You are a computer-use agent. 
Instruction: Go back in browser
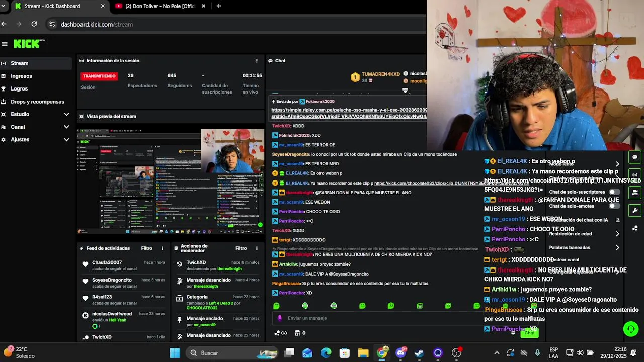pos(4,24)
